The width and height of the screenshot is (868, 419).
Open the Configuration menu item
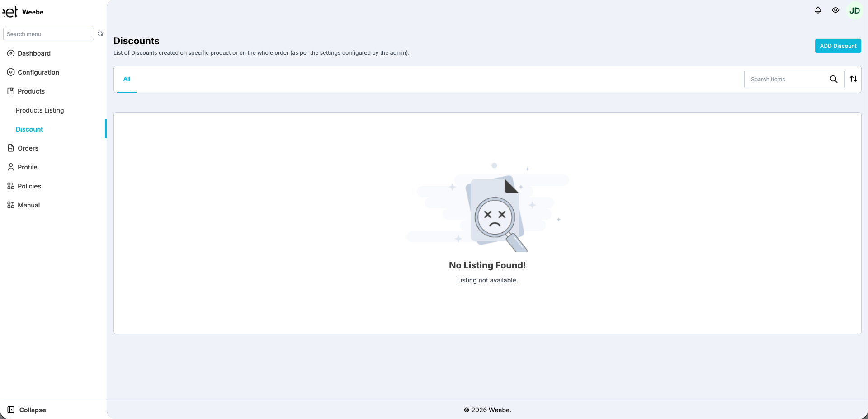[38, 72]
